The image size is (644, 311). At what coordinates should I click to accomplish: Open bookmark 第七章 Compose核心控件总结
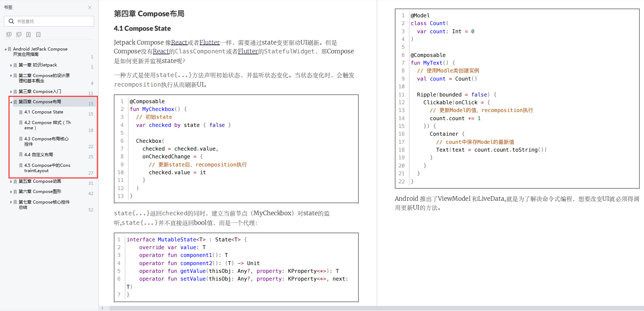[x=44, y=205]
